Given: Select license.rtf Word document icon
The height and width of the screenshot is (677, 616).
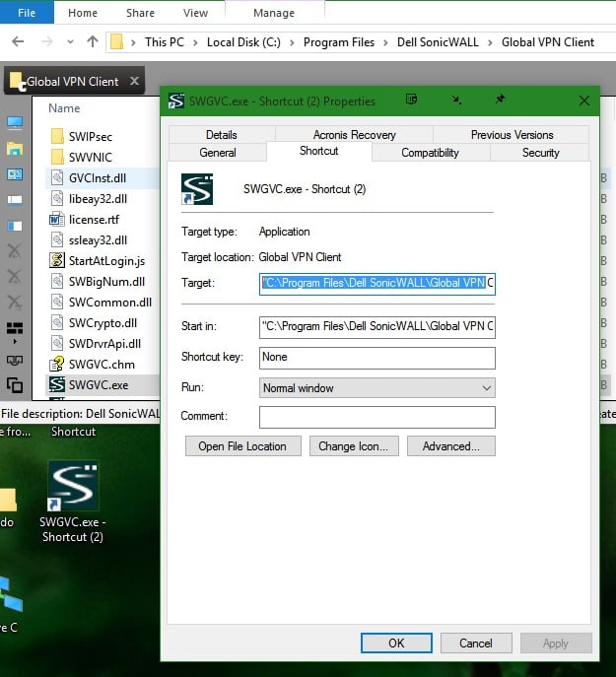Looking at the screenshot, I should click(x=57, y=219).
